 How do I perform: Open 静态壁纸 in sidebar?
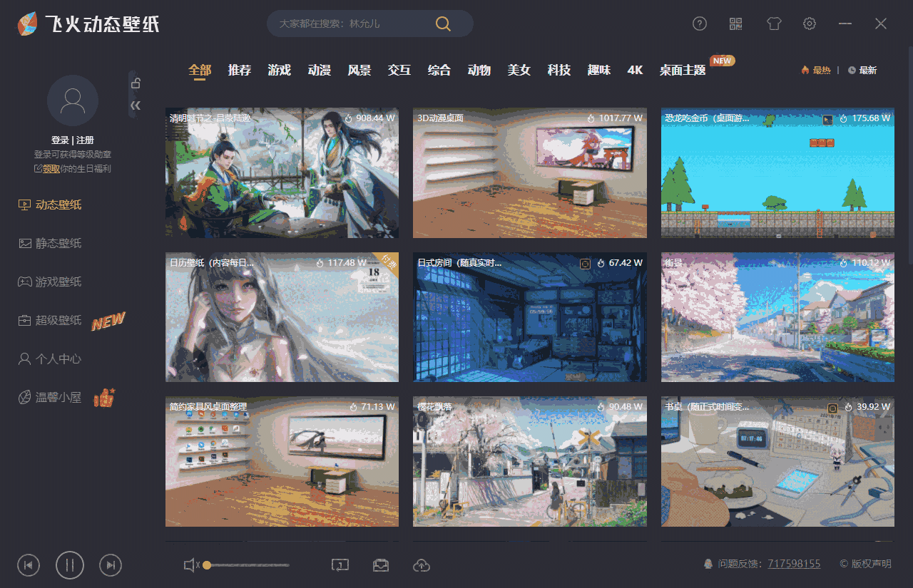50,243
